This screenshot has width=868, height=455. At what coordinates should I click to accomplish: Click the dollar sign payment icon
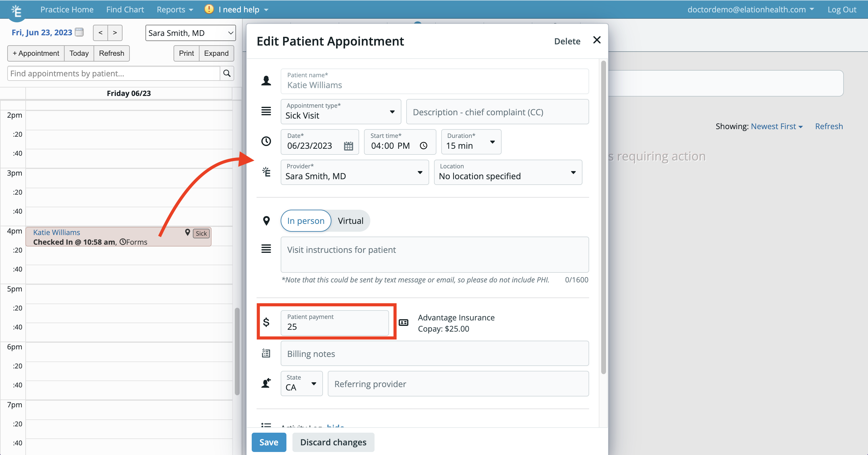(266, 322)
